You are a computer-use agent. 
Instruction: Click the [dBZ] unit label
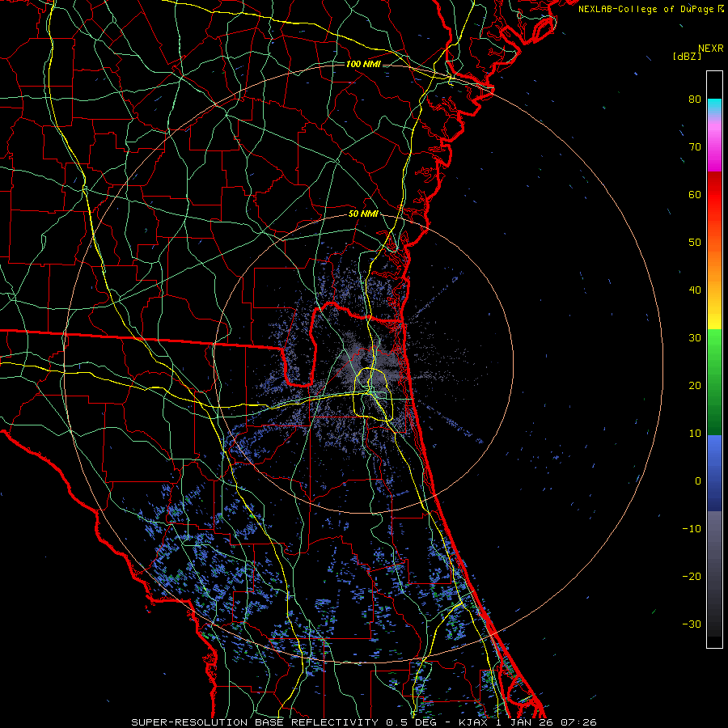687,56
